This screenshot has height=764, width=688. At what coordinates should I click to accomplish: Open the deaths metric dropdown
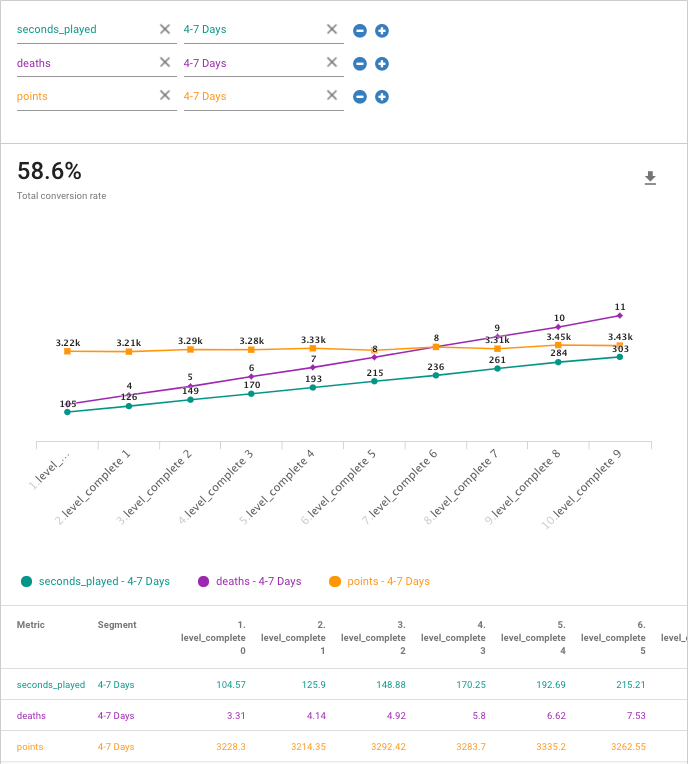(85, 63)
